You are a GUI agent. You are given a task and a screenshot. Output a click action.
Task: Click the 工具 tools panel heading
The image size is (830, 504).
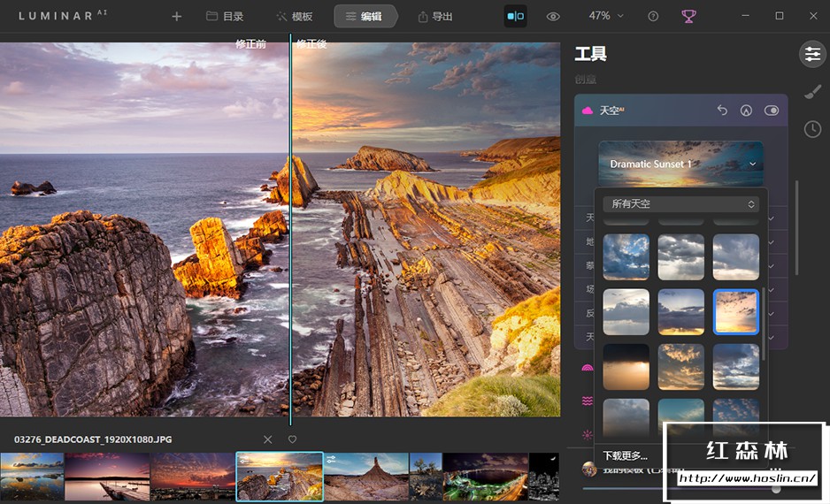591,53
